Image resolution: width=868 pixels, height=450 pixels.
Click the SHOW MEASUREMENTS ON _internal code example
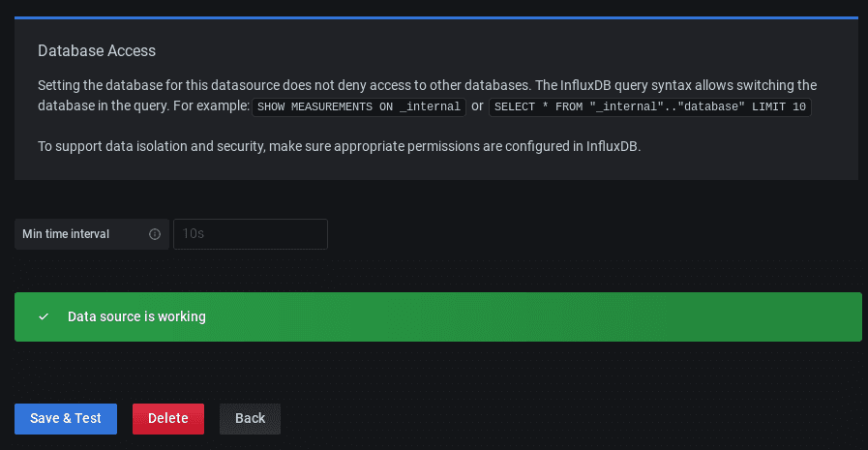(x=359, y=106)
